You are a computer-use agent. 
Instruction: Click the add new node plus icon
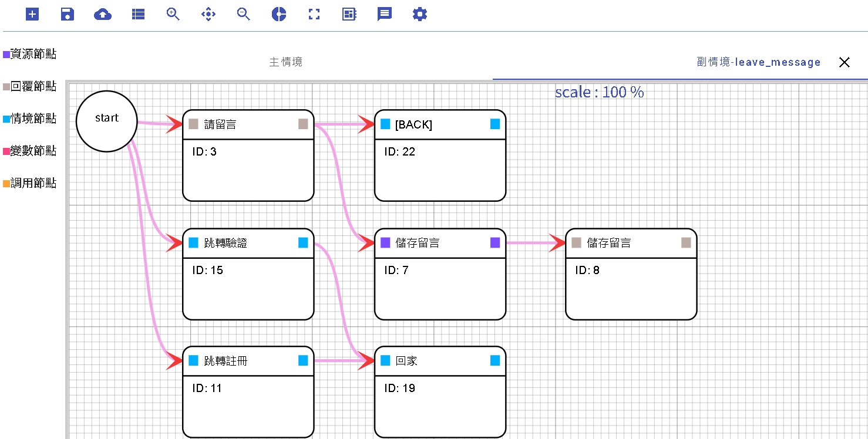(32, 15)
